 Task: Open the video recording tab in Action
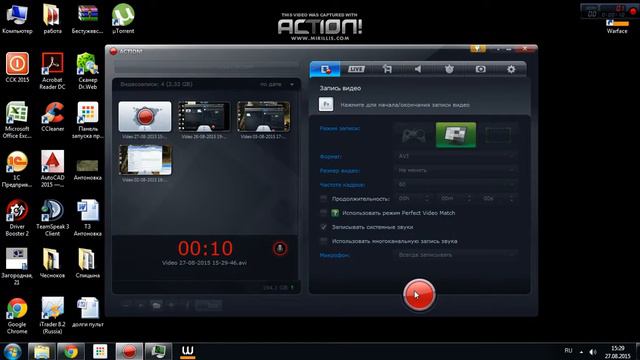(325, 69)
